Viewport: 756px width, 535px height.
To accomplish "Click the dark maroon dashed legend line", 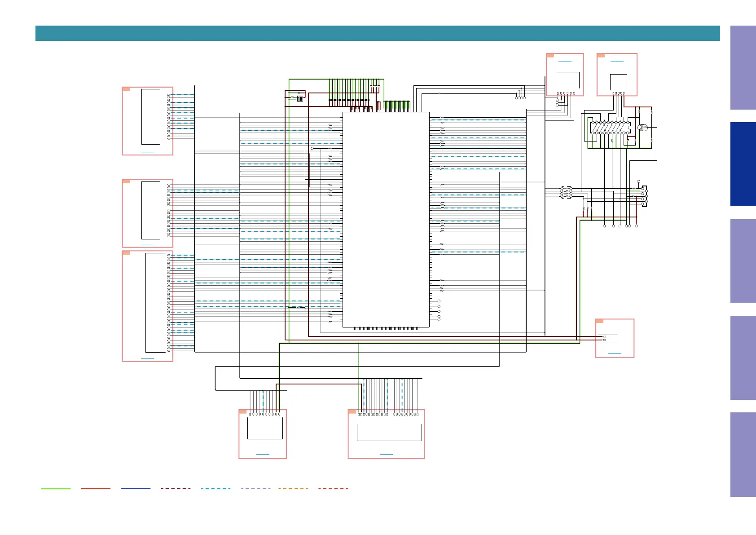I will coord(176,489).
